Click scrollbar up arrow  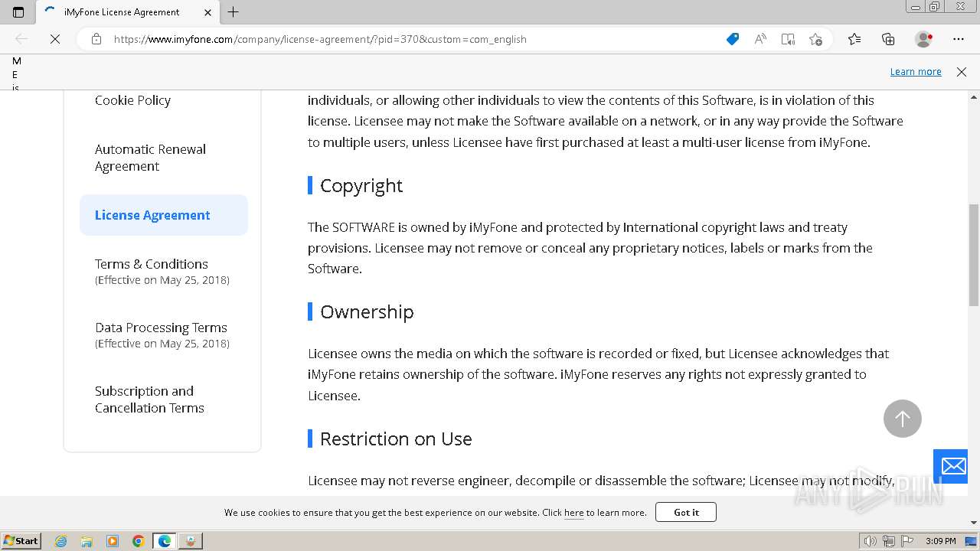974,97
